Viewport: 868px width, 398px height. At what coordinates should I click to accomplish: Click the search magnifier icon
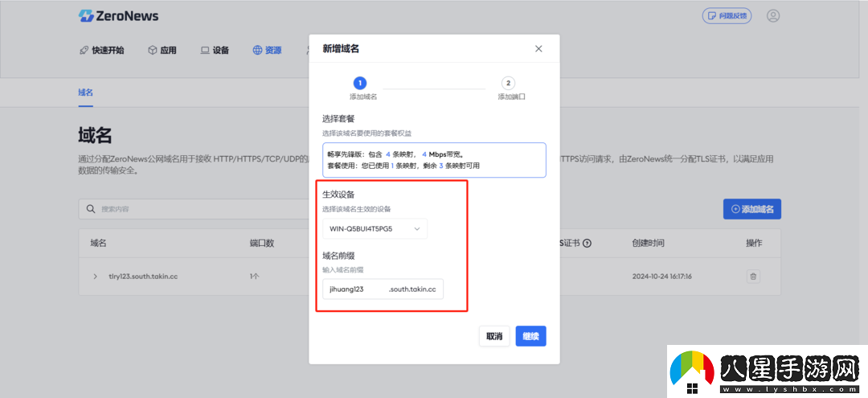click(x=91, y=209)
